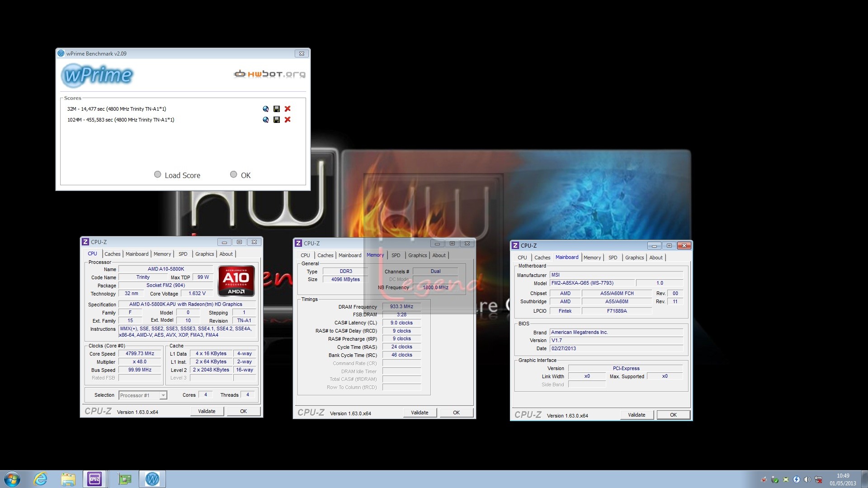Open Windows Explorer folder on taskbar
The image size is (868, 488).
(x=68, y=479)
